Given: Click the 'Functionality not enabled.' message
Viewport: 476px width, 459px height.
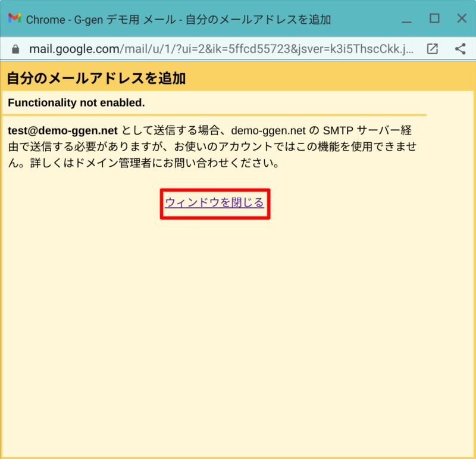Looking at the screenshot, I should pyautogui.click(x=76, y=102).
